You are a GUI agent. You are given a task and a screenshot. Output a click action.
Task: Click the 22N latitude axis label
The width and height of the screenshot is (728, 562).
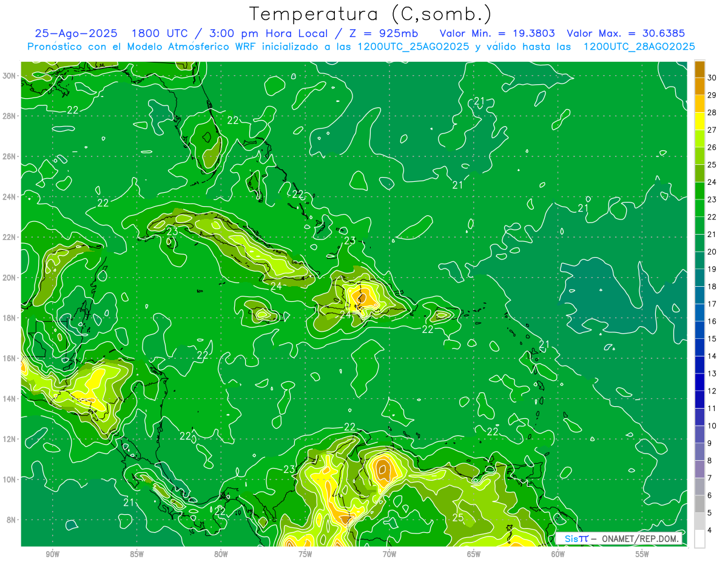(9, 237)
